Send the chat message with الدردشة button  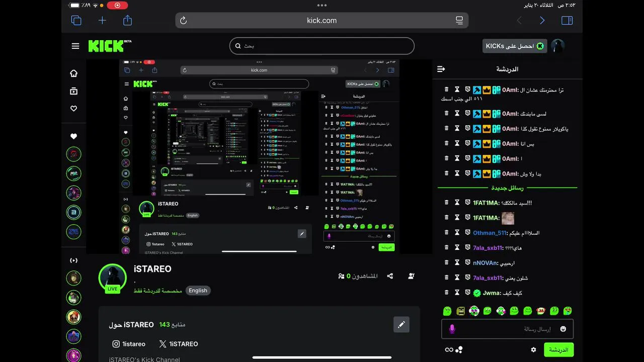558,349
